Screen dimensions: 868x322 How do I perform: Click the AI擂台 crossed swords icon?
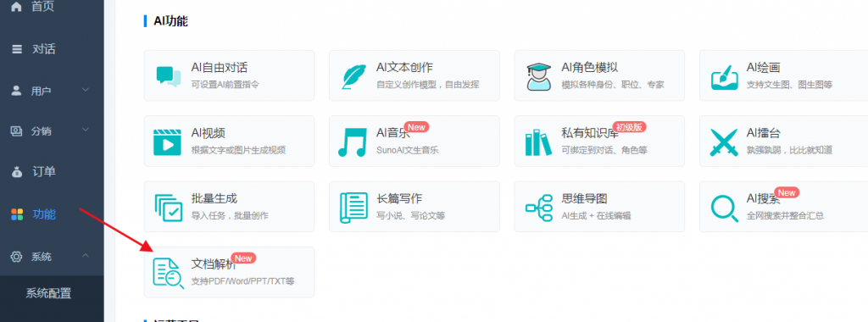(x=724, y=142)
